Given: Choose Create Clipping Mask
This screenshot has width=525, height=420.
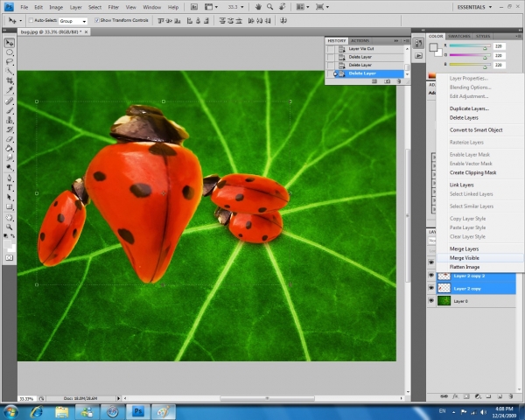Looking at the screenshot, I should tap(480, 172).
